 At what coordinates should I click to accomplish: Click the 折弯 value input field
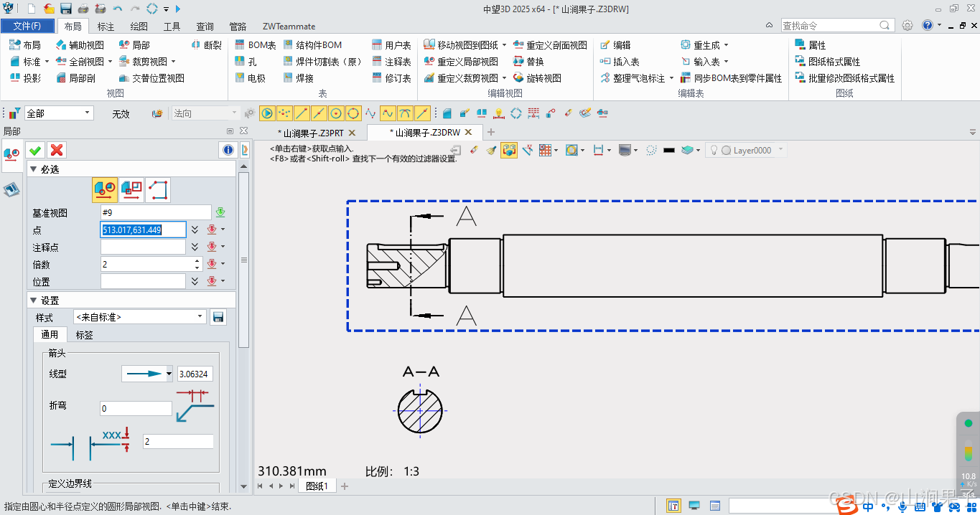tap(136, 408)
